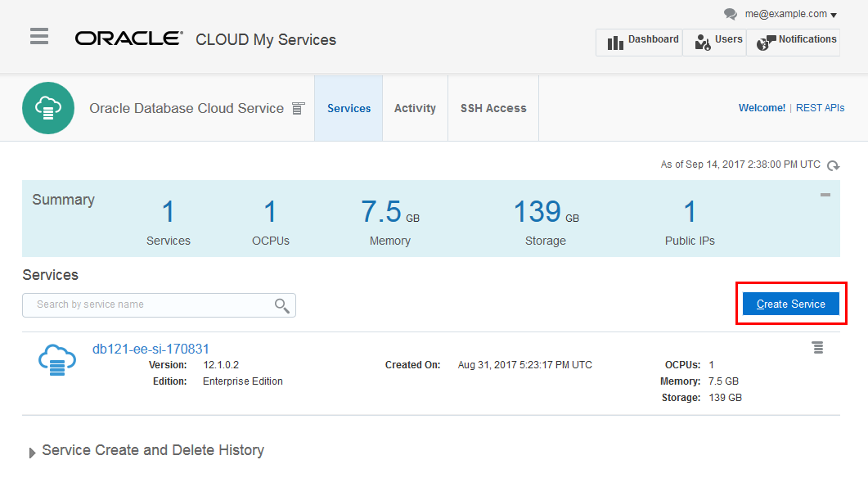868x487 pixels.
Task: Click the magnifier search icon
Action: click(281, 305)
